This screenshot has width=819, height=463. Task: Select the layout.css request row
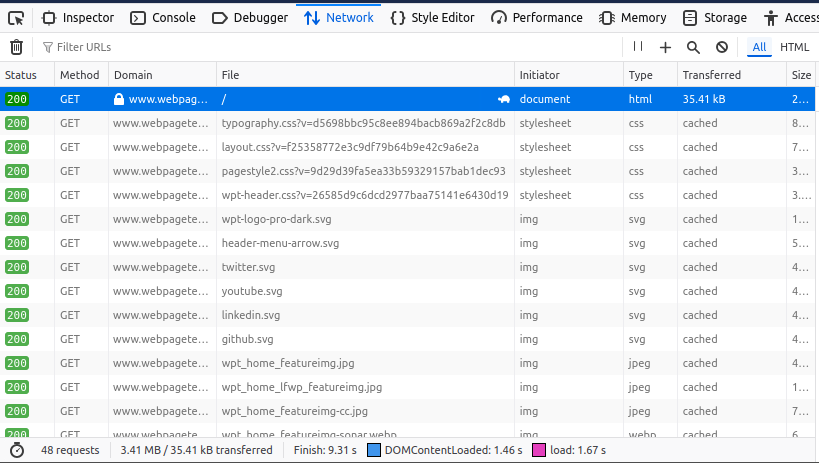[407, 147]
